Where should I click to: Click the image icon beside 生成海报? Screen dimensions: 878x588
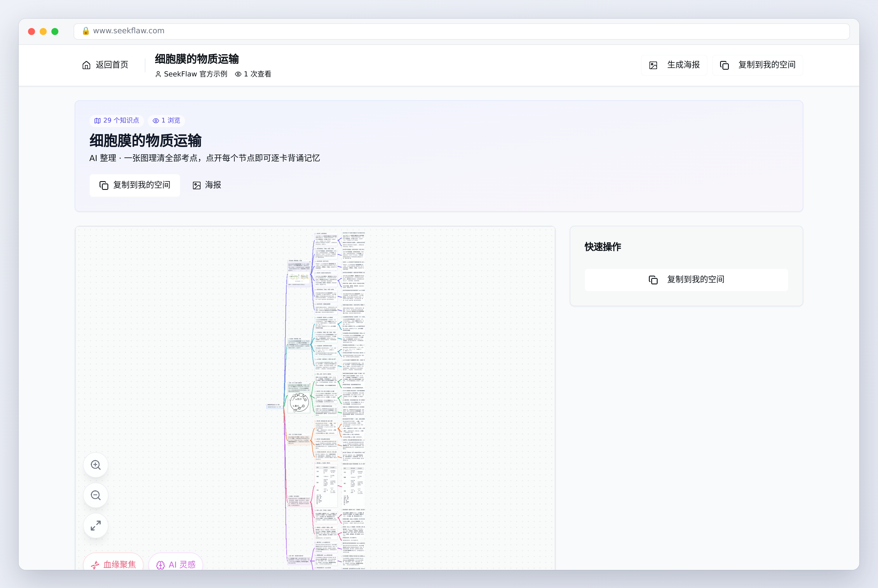tap(653, 65)
